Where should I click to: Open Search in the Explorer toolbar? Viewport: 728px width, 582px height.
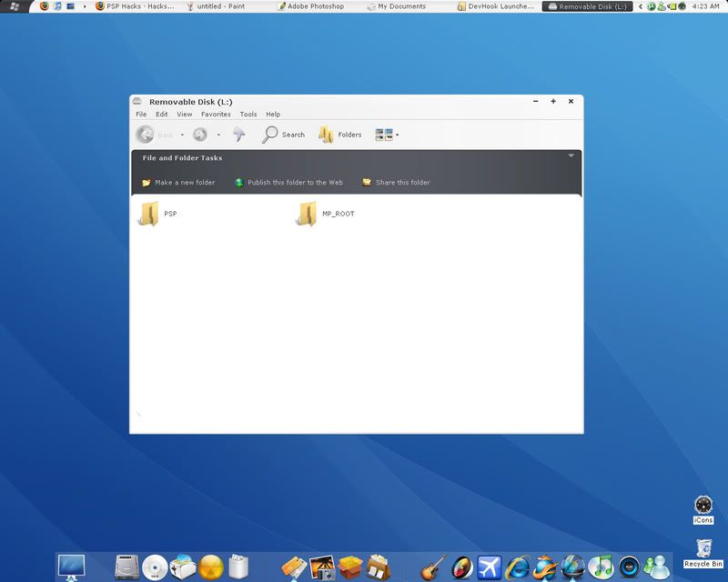click(x=284, y=135)
